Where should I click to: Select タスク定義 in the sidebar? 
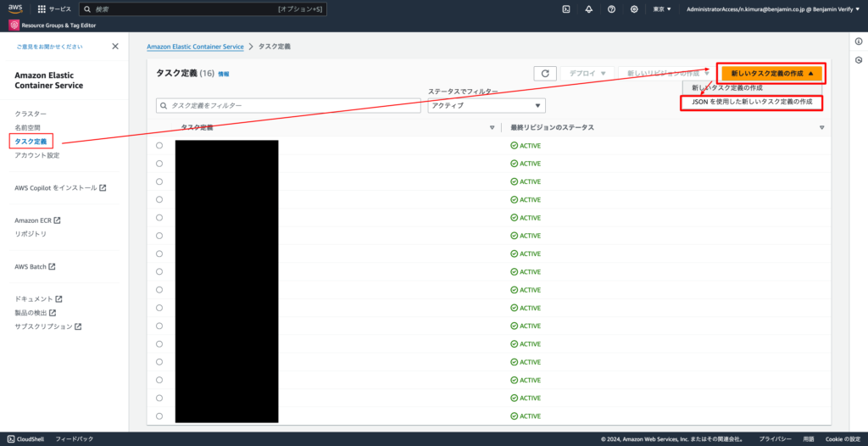[31, 142]
